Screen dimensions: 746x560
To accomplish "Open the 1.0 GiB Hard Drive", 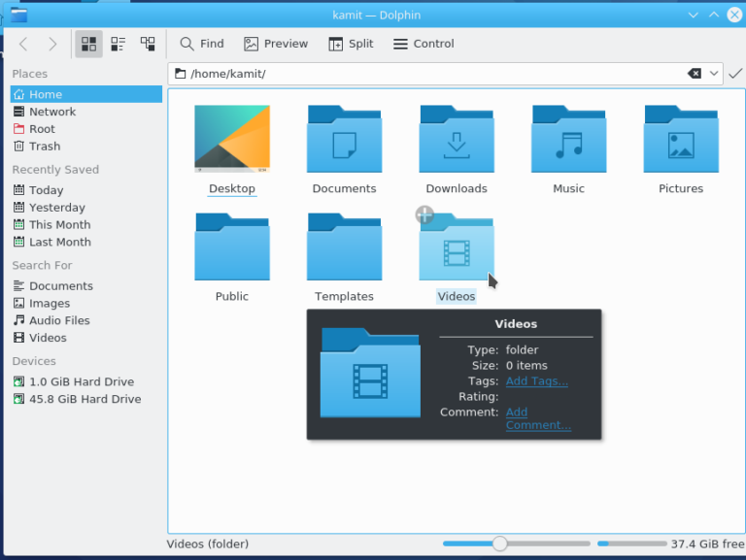I will (x=86, y=381).
